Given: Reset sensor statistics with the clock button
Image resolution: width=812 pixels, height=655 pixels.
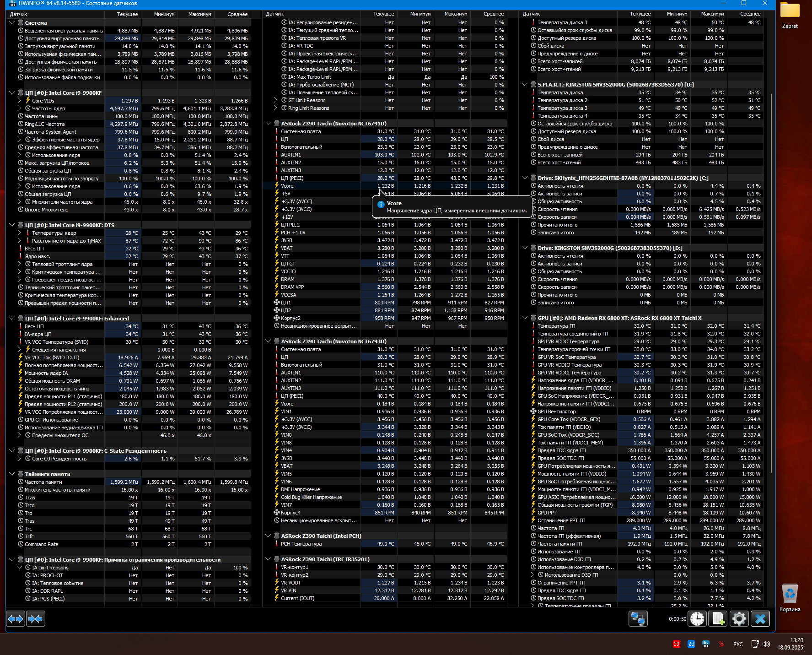Looking at the screenshot, I should pyautogui.click(x=697, y=619).
